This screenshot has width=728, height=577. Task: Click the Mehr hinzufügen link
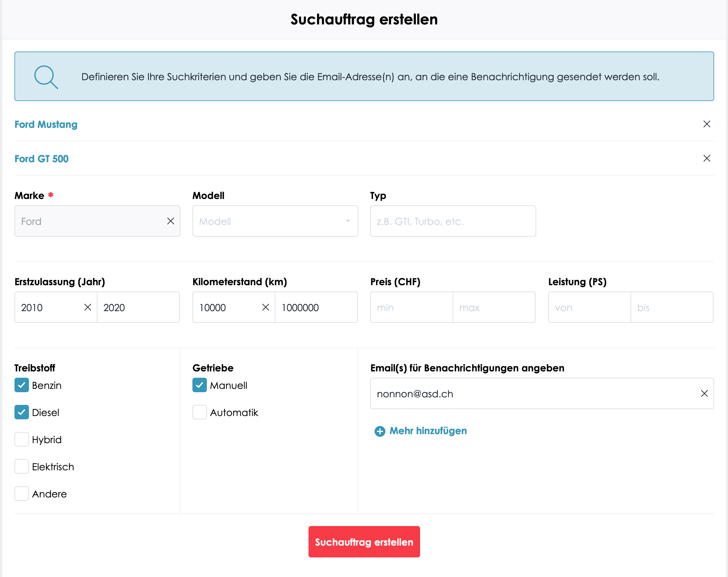[x=428, y=431]
